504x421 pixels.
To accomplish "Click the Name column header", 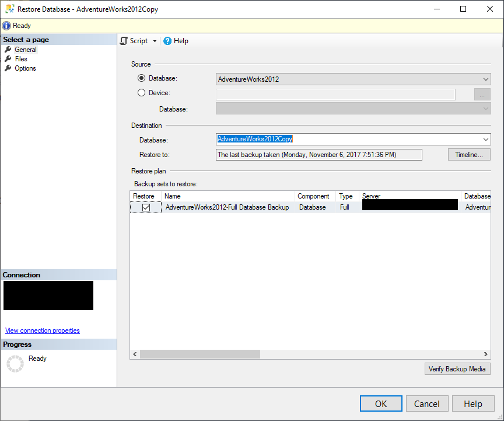I will click(x=228, y=196).
